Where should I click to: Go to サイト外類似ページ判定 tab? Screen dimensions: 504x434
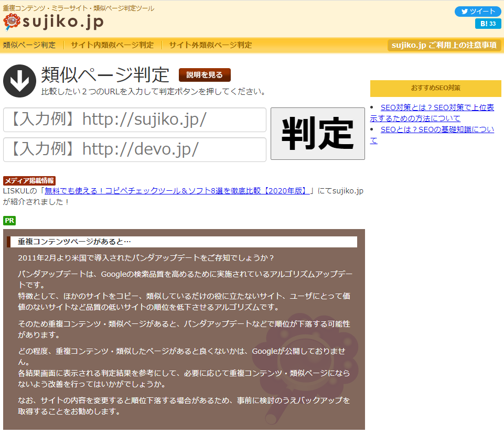click(210, 45)
